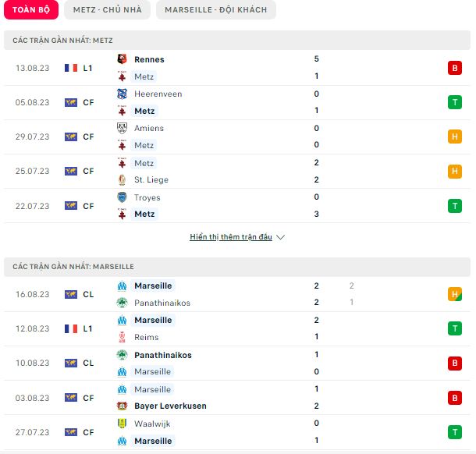Click the Reims club crest icon
Screen dimensions: 476x454
122,337
